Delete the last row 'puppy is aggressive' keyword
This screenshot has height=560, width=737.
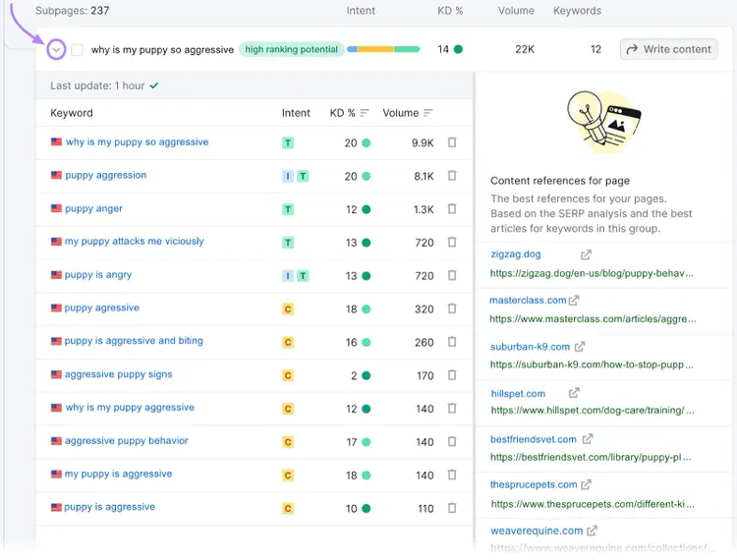[x=452, y=508]
